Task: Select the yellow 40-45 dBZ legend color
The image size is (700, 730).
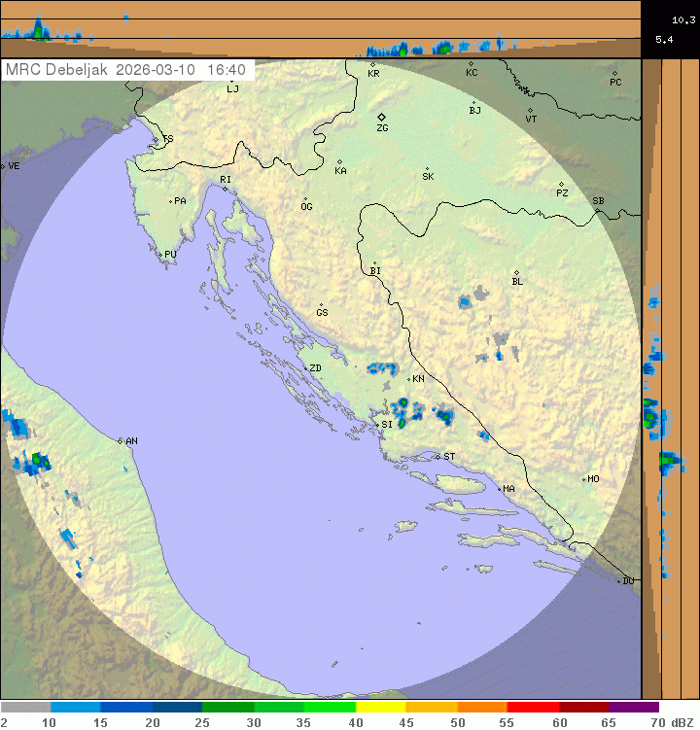Action: 380,708
